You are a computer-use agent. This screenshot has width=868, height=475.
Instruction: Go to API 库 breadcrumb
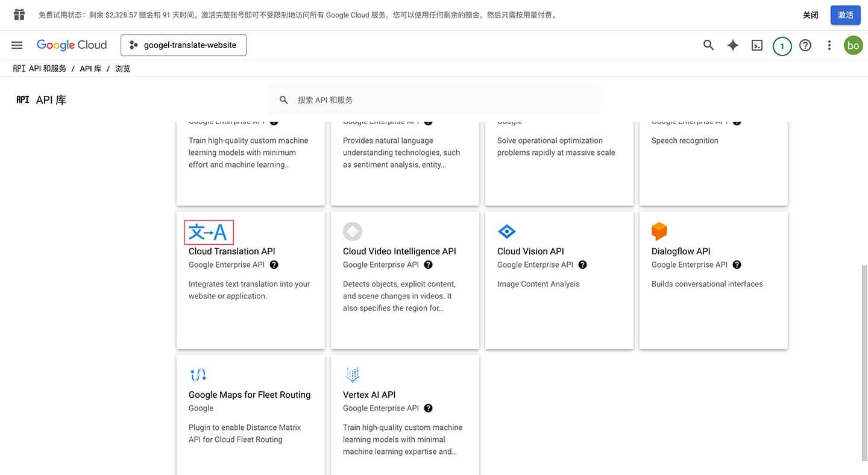point(90,69)
